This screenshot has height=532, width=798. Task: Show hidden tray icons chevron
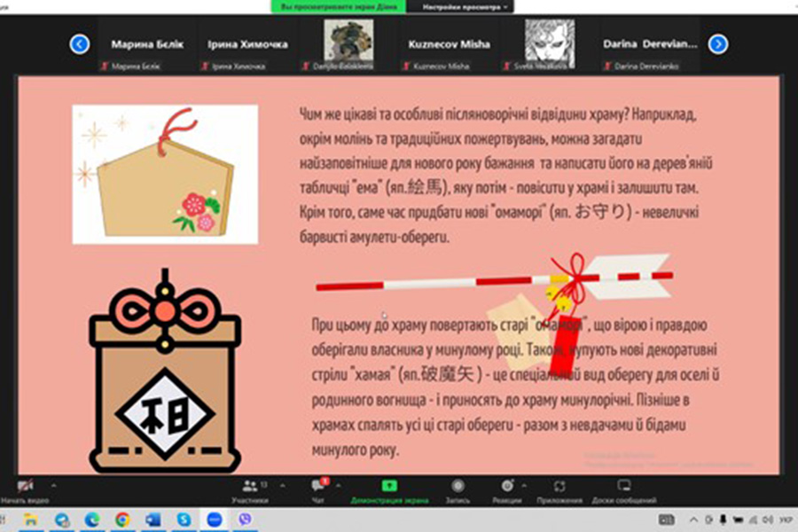[693, 520]
